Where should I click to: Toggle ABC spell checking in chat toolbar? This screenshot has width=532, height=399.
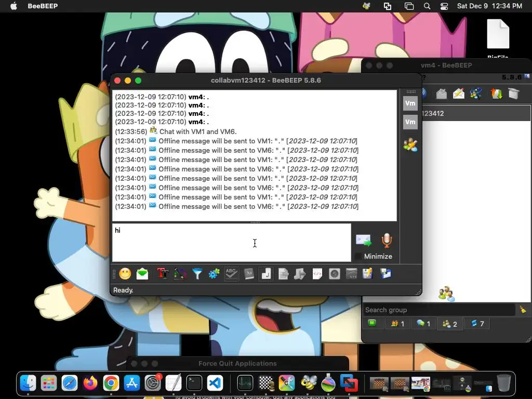(231, 274)
